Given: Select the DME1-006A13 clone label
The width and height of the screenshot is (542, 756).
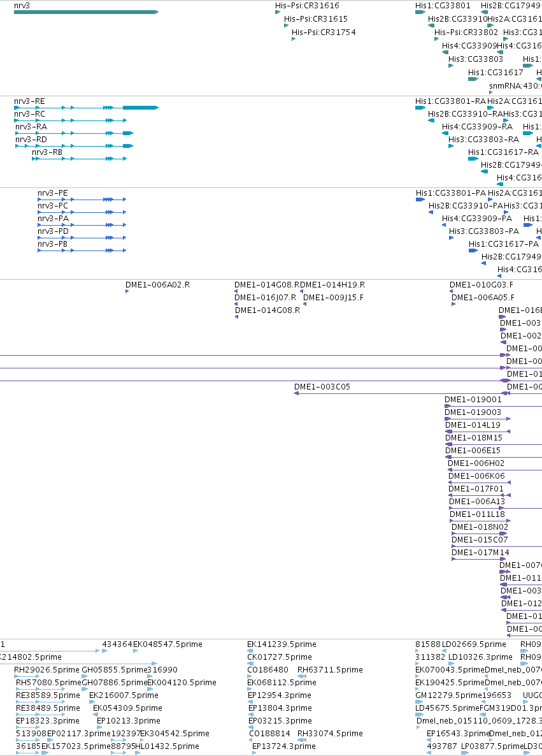Looking at the screenshot, I should [477, 502].
